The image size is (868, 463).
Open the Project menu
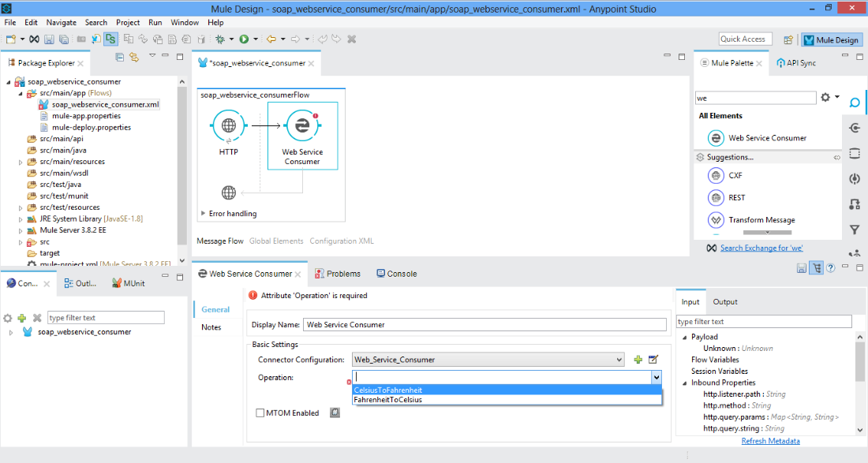click(128, 23)
